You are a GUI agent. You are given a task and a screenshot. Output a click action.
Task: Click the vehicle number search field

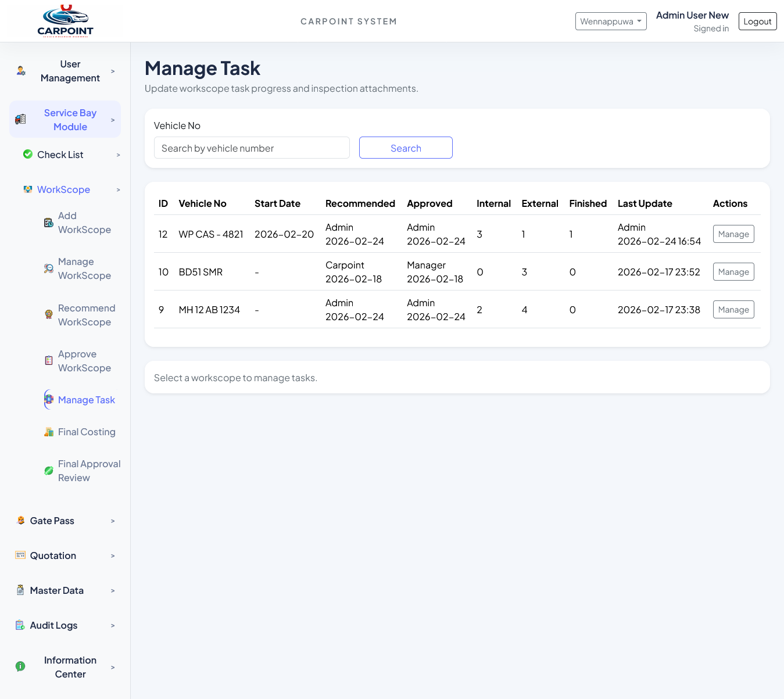[251, 148]
